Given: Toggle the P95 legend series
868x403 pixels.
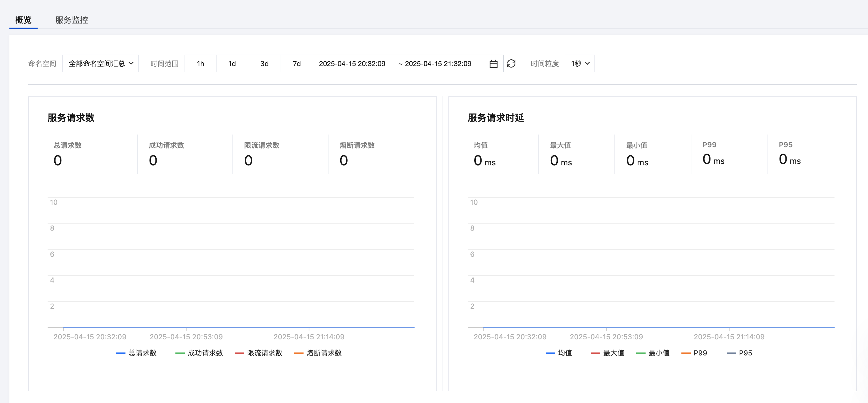Looking at the screenshot, I should (x=739, y=353).
